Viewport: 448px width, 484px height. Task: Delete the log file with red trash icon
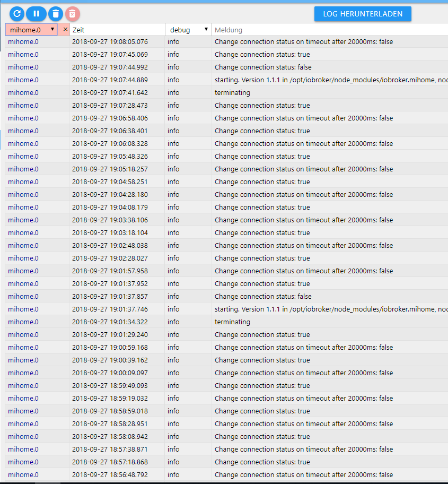click(x=73, y=14)
